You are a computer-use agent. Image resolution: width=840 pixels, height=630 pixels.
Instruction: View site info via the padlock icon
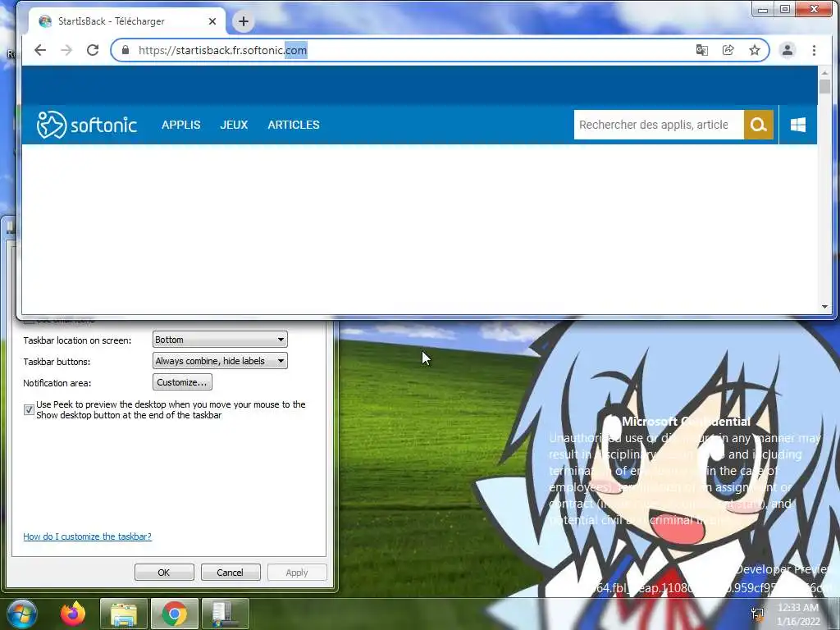point(126,50)
